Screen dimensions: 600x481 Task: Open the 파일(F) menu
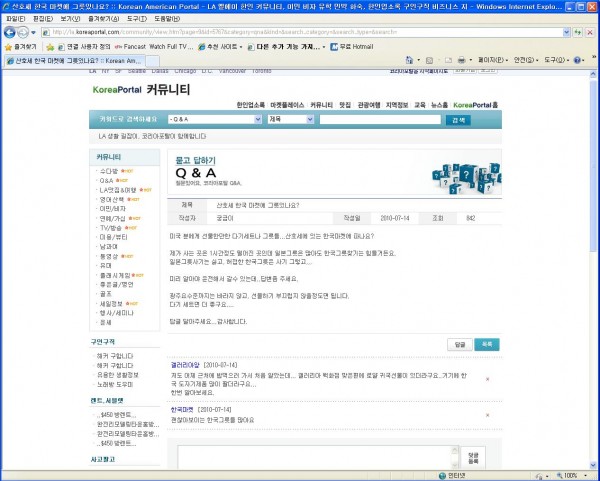pyautogui.click(x=15, y=18)
